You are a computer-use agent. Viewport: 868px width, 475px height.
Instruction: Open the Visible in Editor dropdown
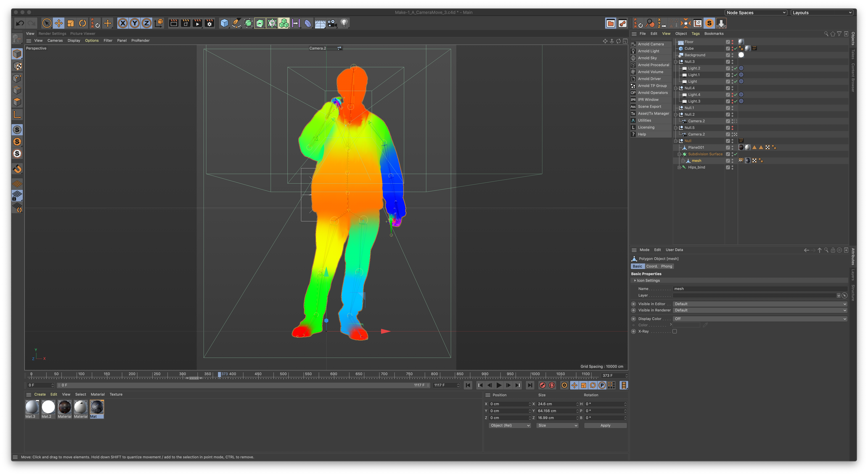pyautogui.click(x=760, y=304)
